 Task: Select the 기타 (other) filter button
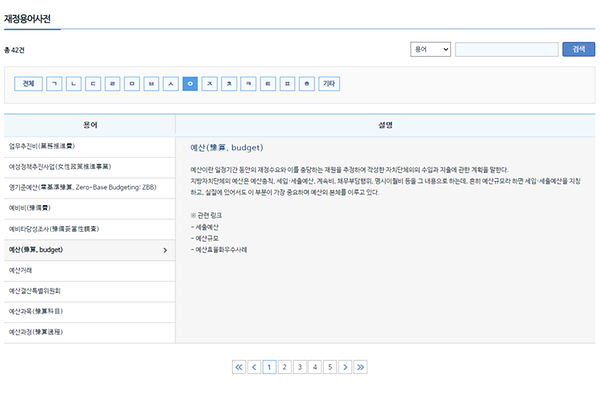click(x=329, y=84)
